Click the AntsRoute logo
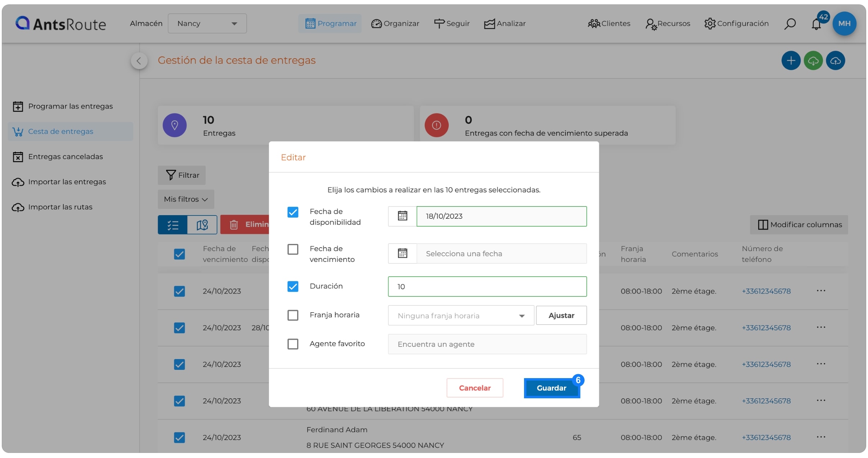Image resolution: width=868 pixels, height=458 pixels. 61,24
